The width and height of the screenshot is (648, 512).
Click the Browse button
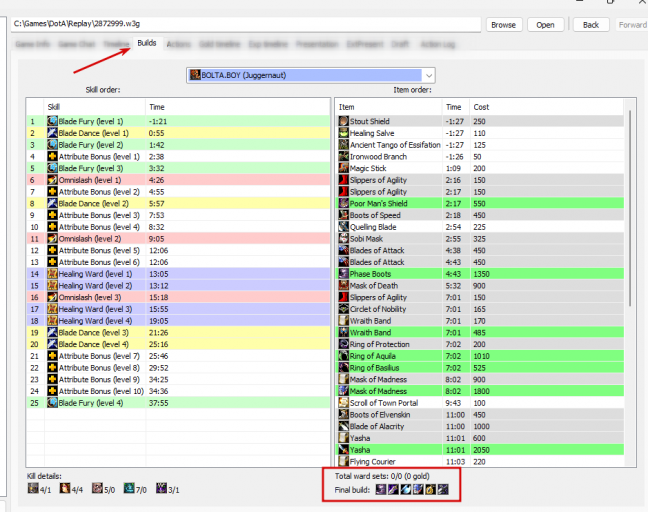tap(504, 25)
